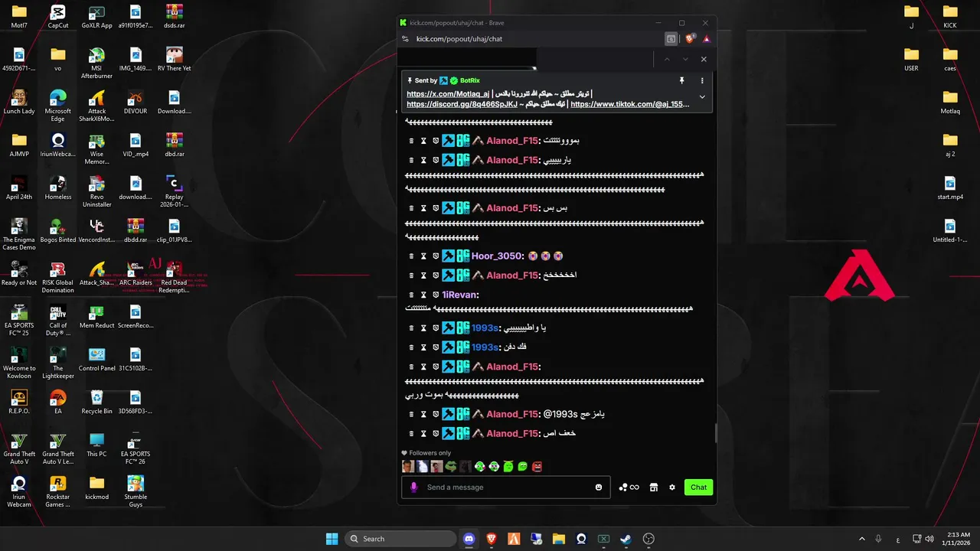
Task: Select the GoXLR App desktop shortcut
Action: coord(96,16)
